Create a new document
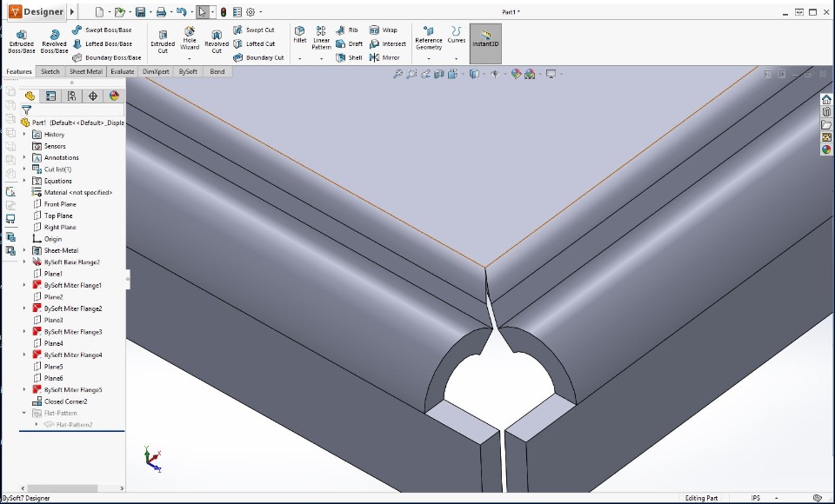This screenshot has height=504, width=835. tap(99, 11)
